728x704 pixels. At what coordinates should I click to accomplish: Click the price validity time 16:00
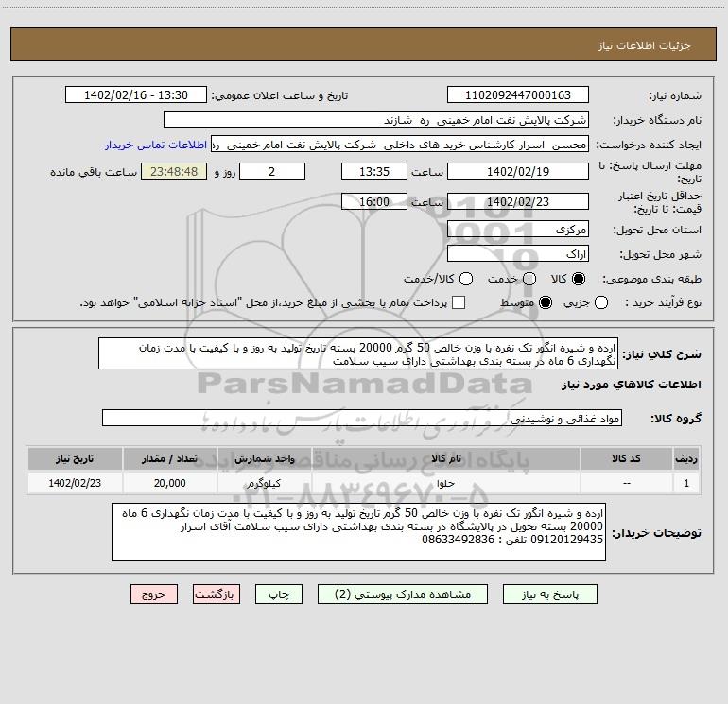click(374, 201)
